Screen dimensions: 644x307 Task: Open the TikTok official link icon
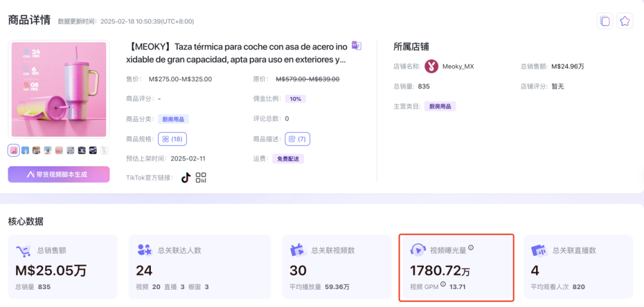coord(185,178)
